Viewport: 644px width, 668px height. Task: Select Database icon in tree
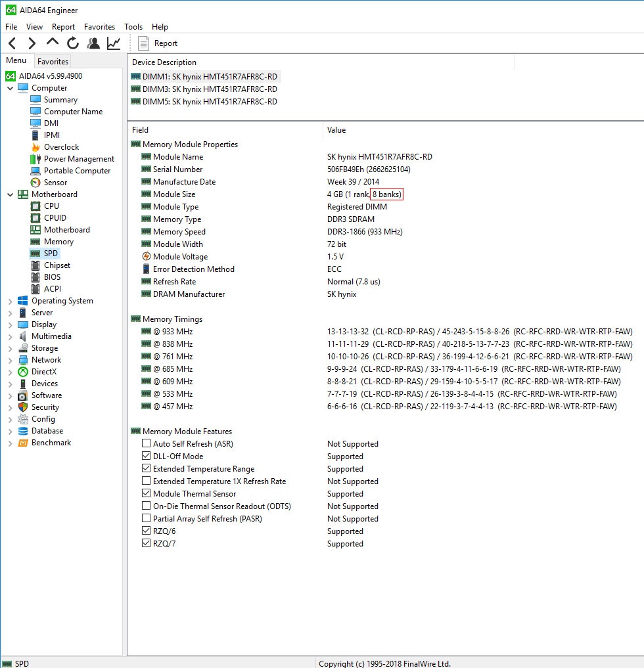point(23,431)
